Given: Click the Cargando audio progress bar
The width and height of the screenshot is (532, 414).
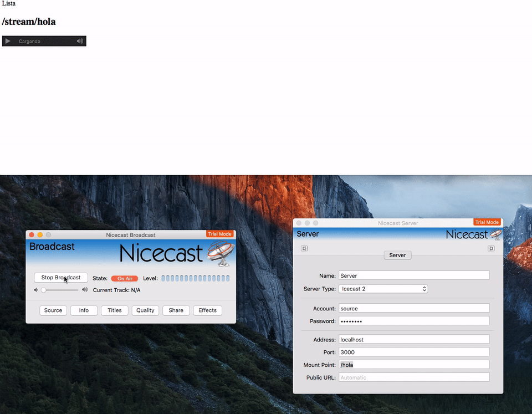Looking at the screenshot, I should pyautogui.click(x=44, y=41).
